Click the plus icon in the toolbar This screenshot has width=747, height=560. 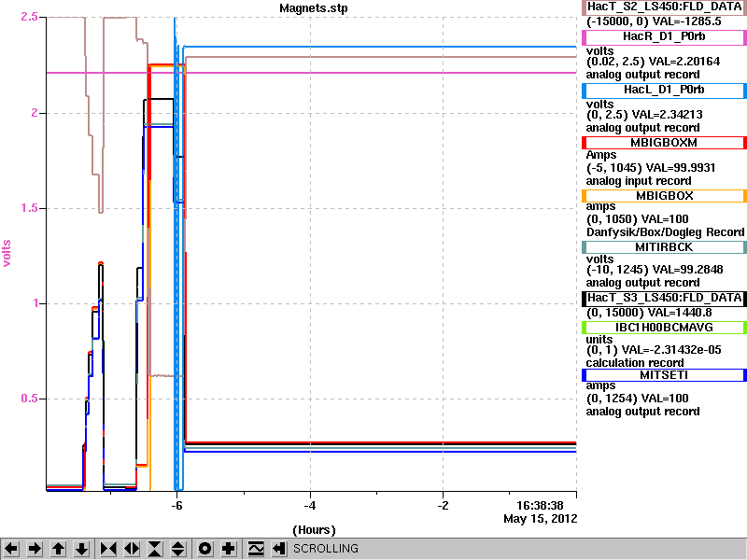click(229, 549)
